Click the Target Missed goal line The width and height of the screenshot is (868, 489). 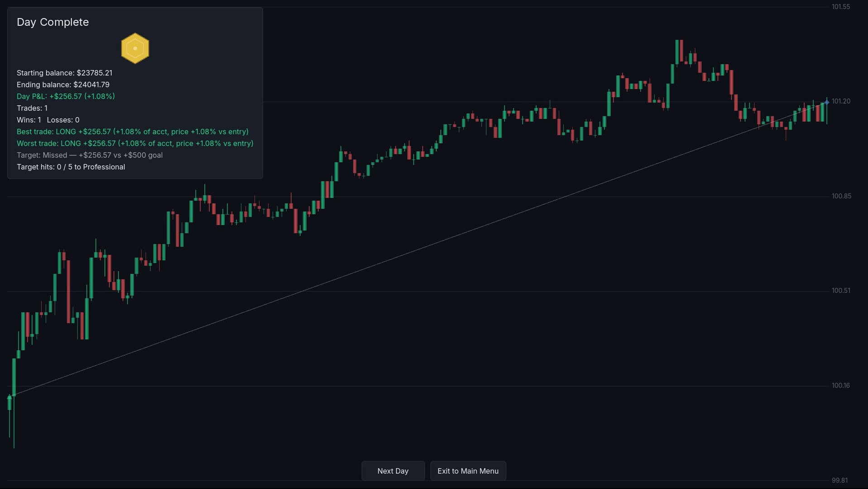(x=90, y=155)
